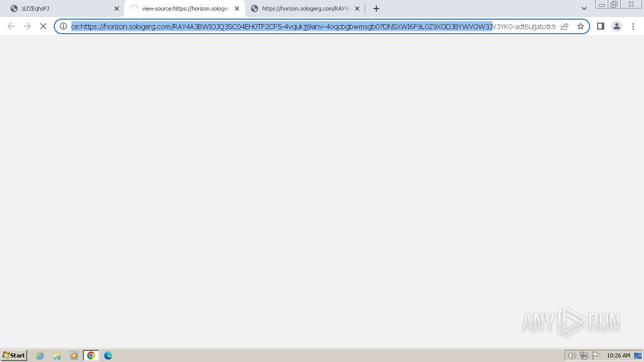Go back to previous page
This screenshot has width=644, height=362.
(x=11, y=26)
